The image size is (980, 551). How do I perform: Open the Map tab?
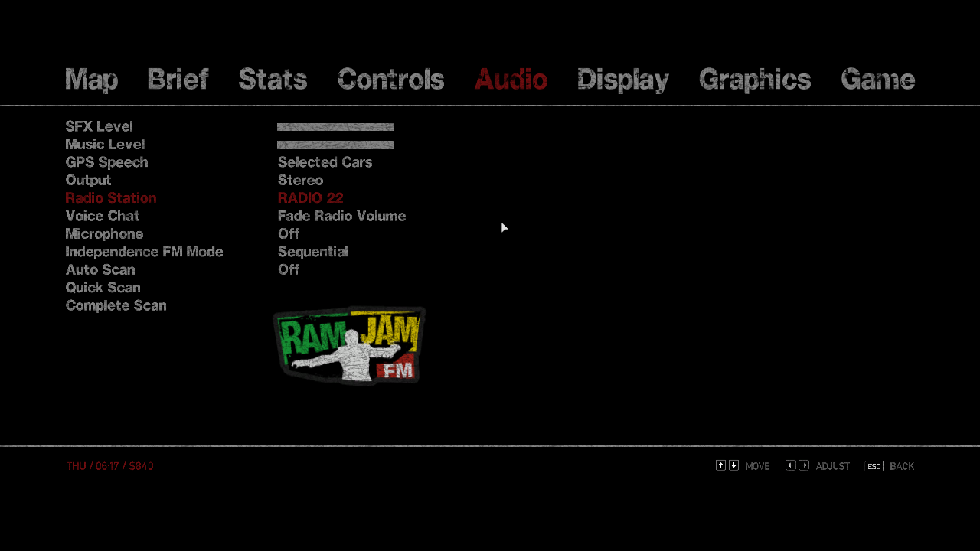[92, 80]
